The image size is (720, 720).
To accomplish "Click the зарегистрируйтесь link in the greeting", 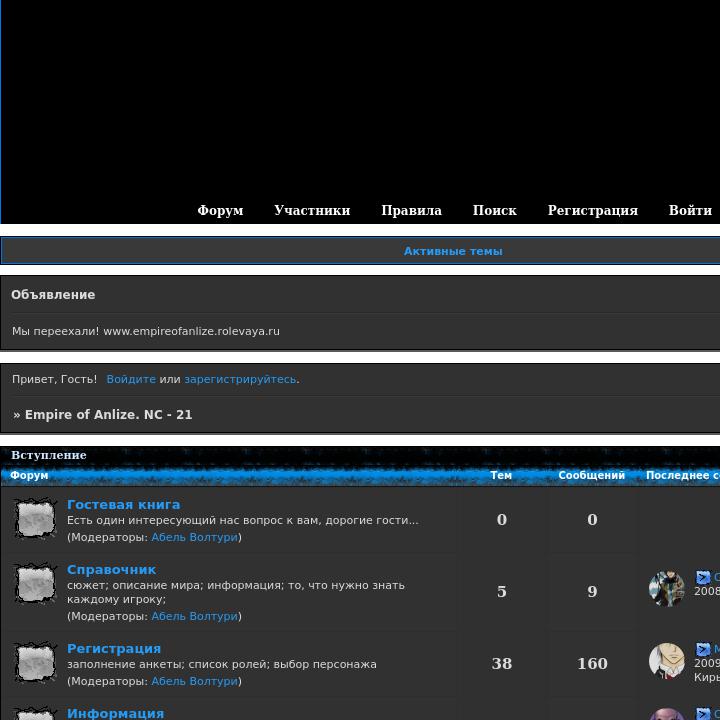I will 240,379.
